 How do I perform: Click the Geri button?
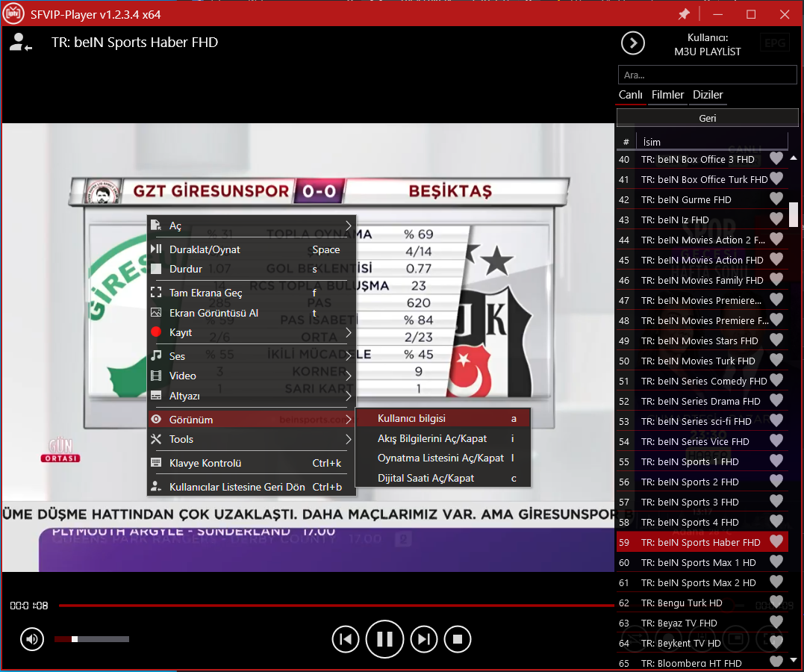pos(707,118)
